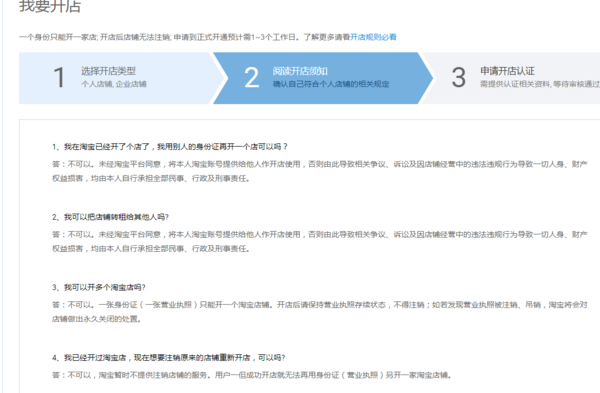Image resolution: width=600 pixels, height=393 pixels.
Task: Click question 3 我可以开多个淘宝店吗
Action: click(99, 287)
